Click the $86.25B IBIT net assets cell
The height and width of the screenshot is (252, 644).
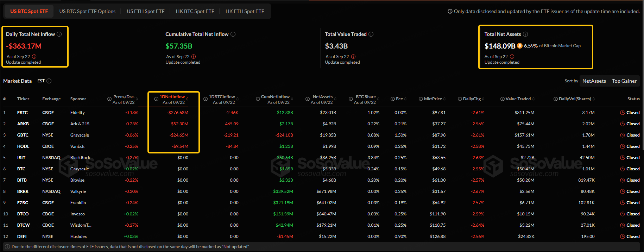pyautogui.click(x=328, y=158)
